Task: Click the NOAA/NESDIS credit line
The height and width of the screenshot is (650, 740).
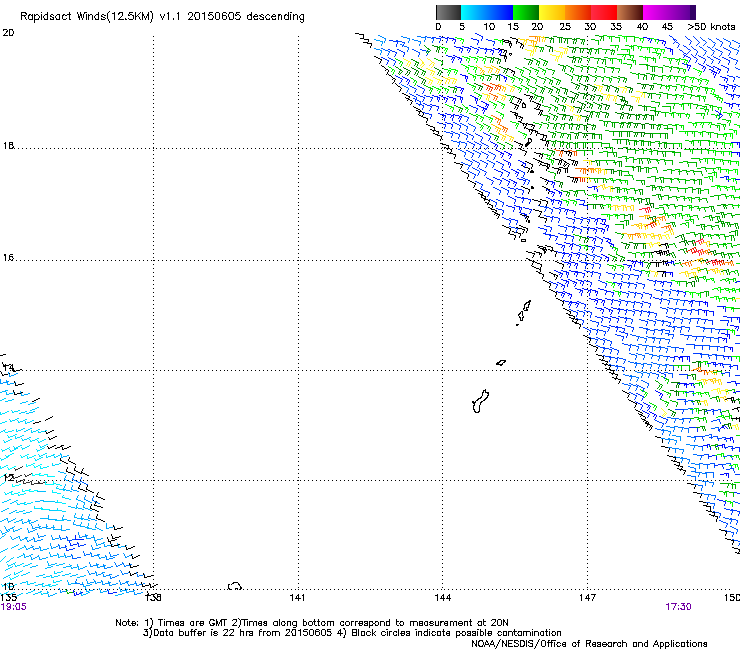Action: tap(589, 644)
